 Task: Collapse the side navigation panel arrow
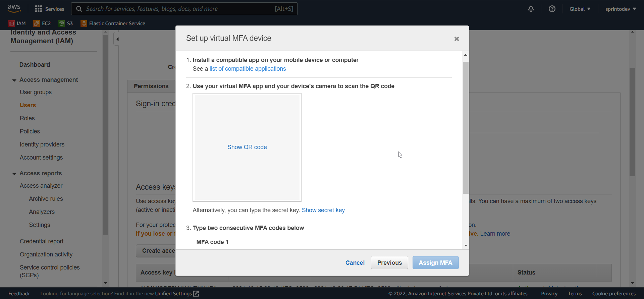[117, 39]
